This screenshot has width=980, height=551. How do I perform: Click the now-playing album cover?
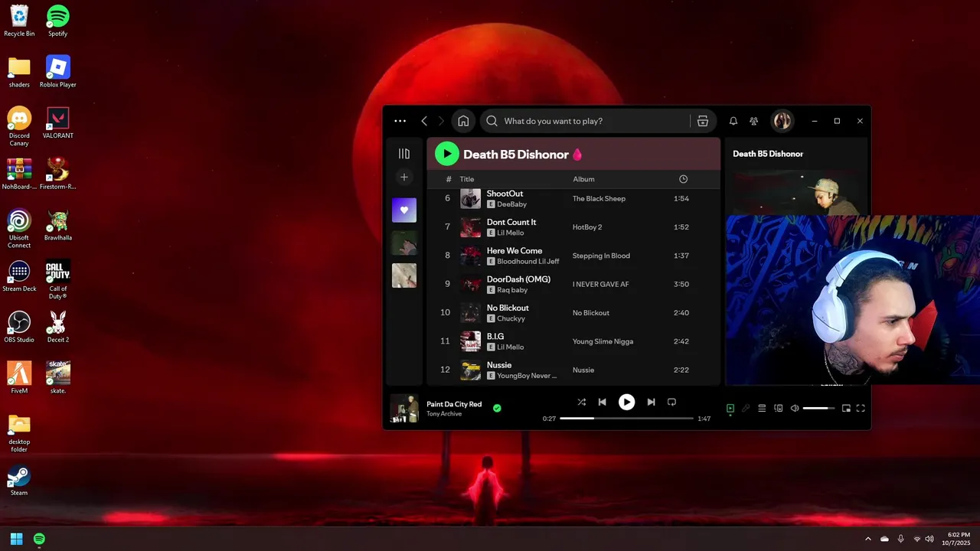coord(404,409)
